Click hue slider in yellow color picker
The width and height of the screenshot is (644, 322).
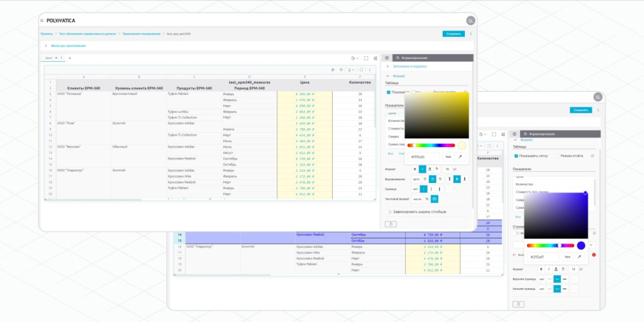tap(431, 145)
